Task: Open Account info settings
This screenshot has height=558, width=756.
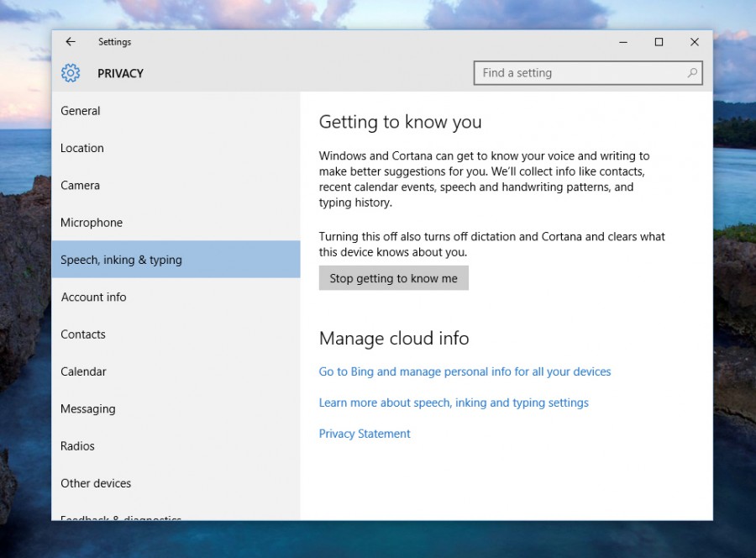Action: click(93, 297)
